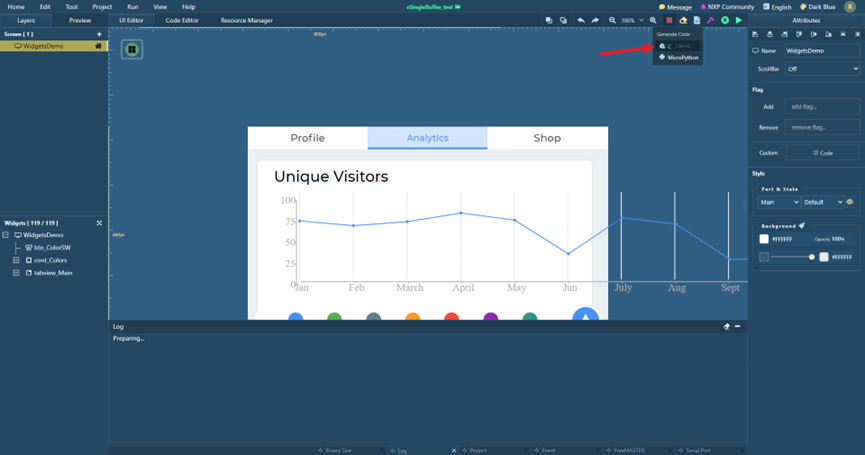Click the copy icon in the toolbar
The image size is (865, 455).
click(x=549, y=20)
